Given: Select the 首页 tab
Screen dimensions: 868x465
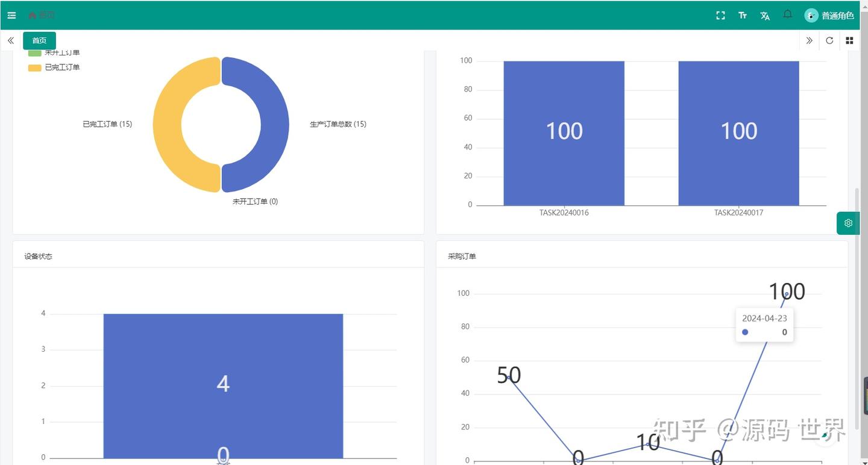Looking at the screenshot, I should 39,40.
